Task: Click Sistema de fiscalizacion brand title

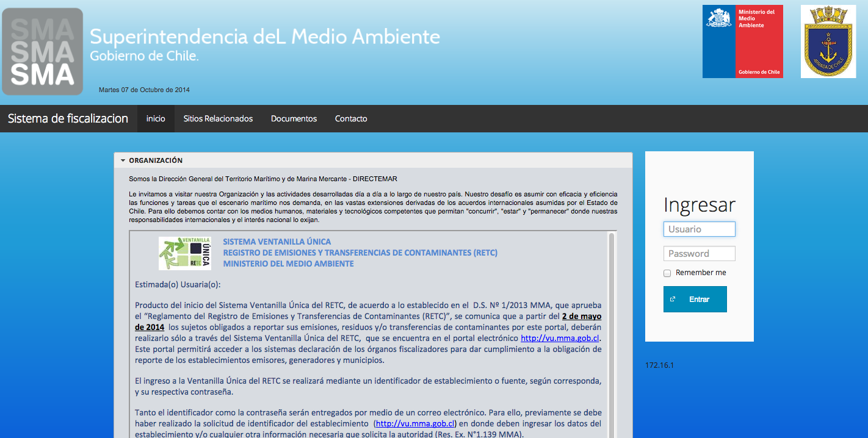Action: (x=68, y=119)
